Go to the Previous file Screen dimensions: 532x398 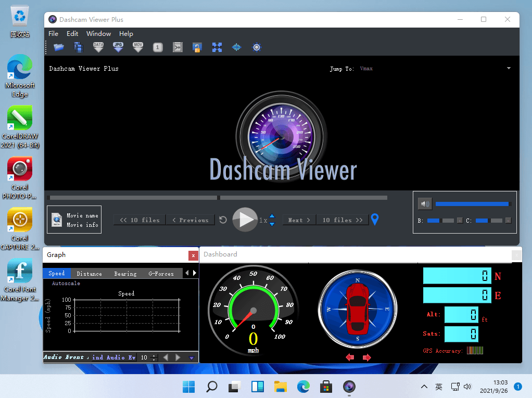click(191, 220)
